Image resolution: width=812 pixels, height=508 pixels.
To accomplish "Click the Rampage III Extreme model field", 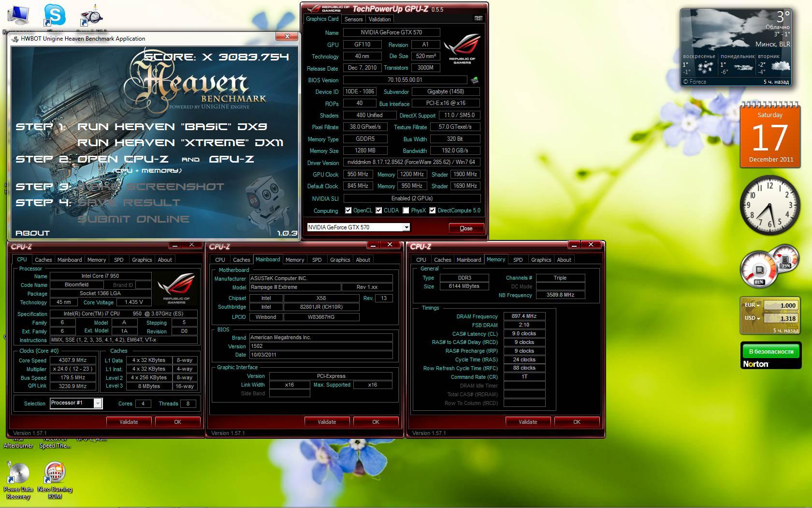I will point(294,287).
